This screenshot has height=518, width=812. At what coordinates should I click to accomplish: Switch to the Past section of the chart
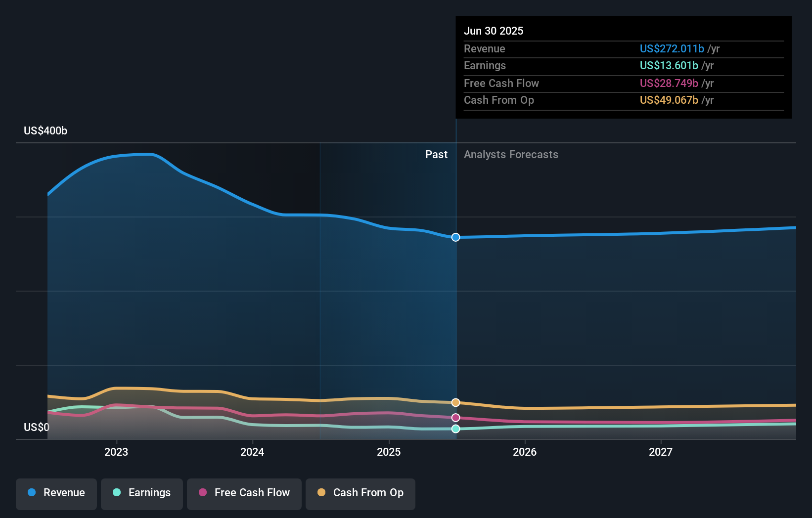(436, 154)
